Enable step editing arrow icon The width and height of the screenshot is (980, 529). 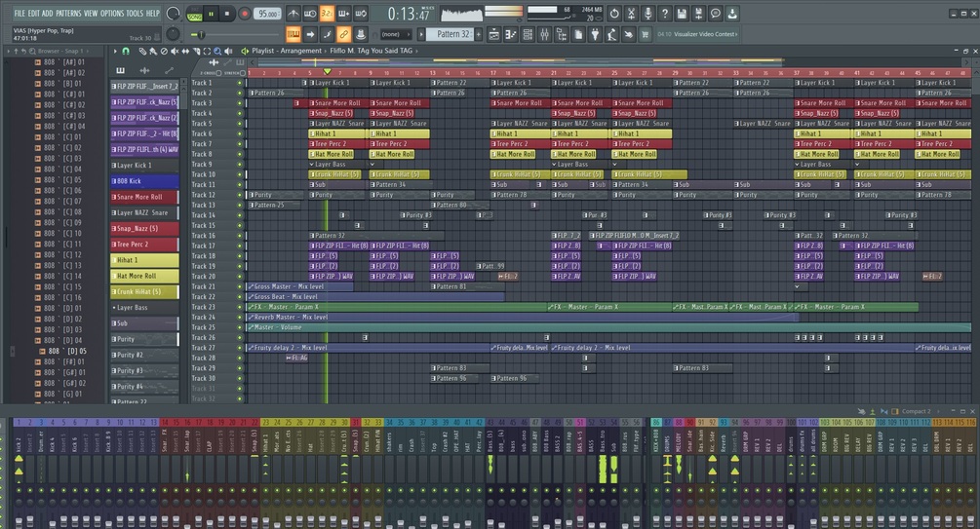coord(310,34)
